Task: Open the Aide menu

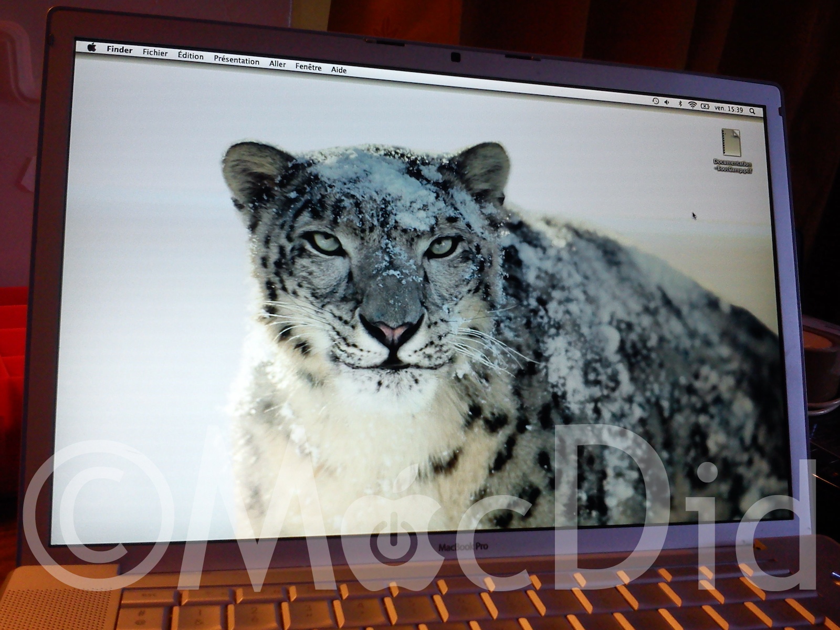Action: (339, 69)
